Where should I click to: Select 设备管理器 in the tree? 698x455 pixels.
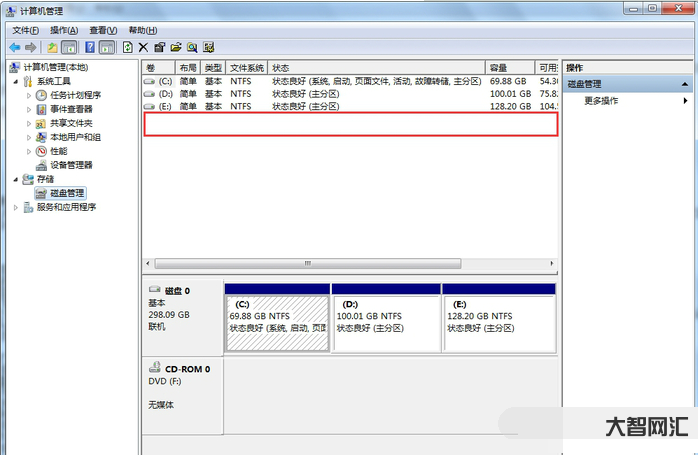click(71, 165)
